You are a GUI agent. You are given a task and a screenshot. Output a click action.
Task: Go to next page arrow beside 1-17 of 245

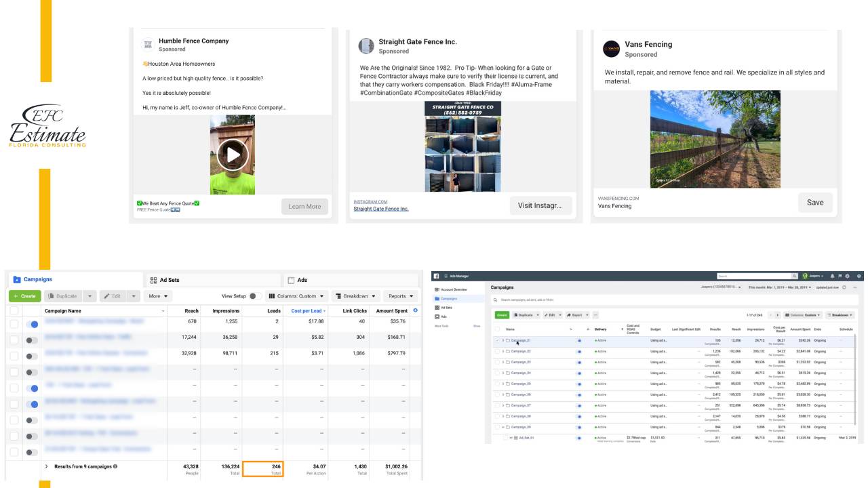(778, 314)
